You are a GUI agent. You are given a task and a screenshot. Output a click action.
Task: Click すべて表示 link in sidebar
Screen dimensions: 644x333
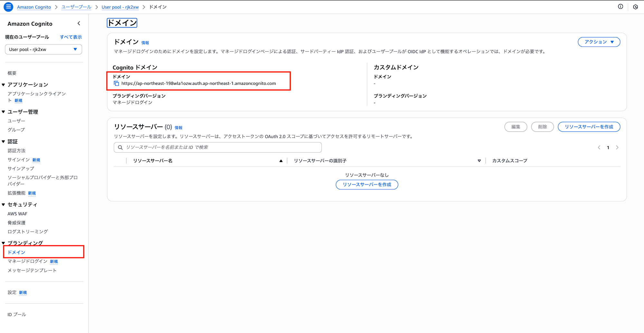71,37
